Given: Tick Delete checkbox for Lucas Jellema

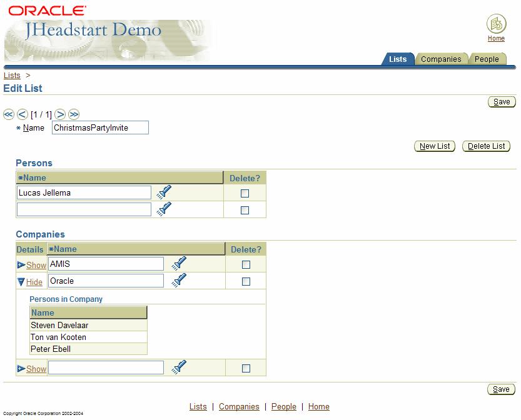Looking at the screenshot, I should 245,194.
